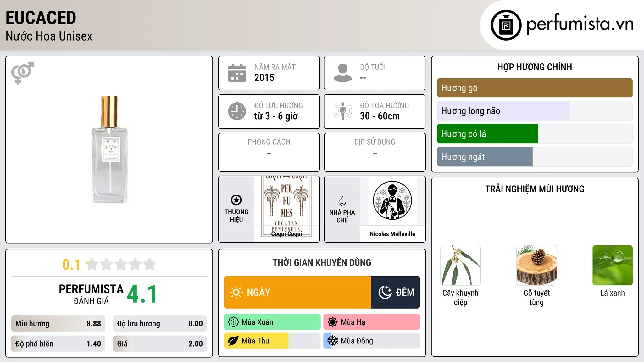Click the Mùa Thu season bar
This screenshot has height=362, width=644.
(x=272, y=341)
